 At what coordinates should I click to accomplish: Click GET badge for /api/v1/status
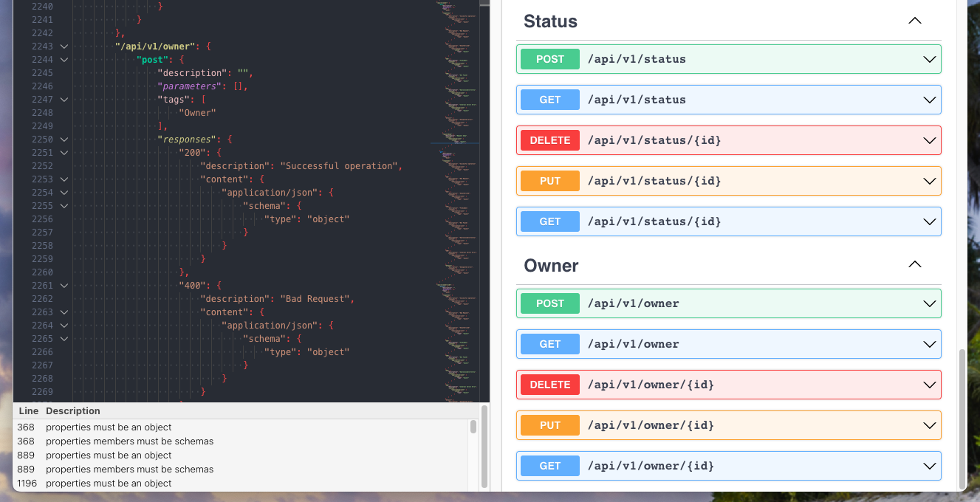(550, 100)
